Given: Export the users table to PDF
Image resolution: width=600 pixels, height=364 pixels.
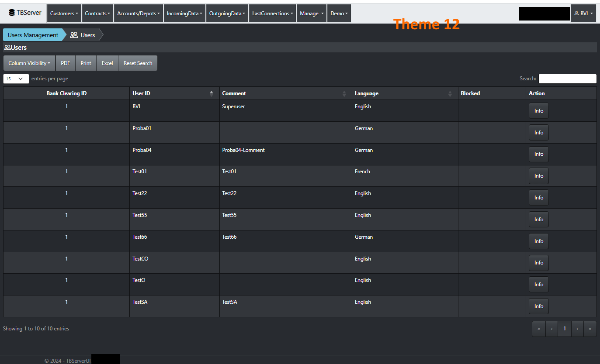Looking at the screenshot, I should (x=65, y=63).
